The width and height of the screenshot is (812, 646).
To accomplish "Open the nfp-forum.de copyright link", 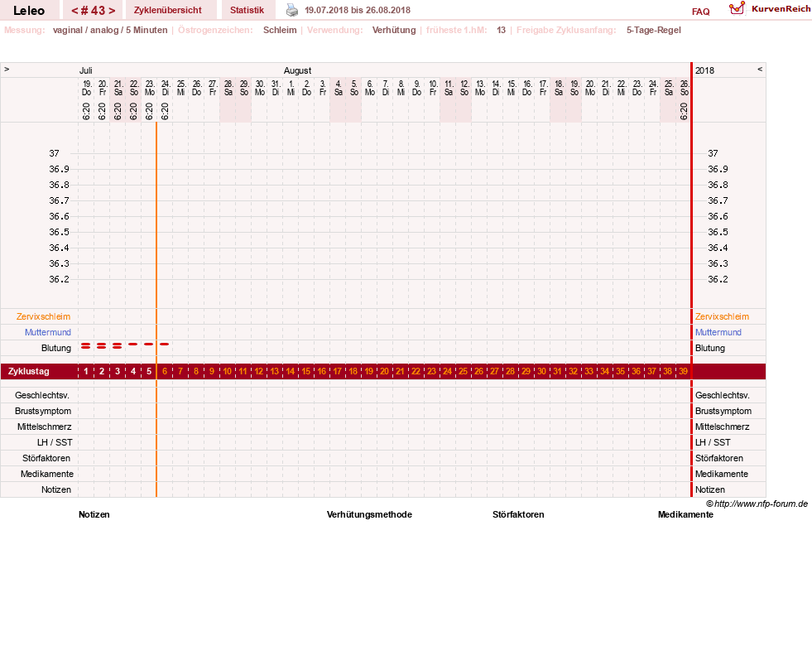I will tap(757, 504).
